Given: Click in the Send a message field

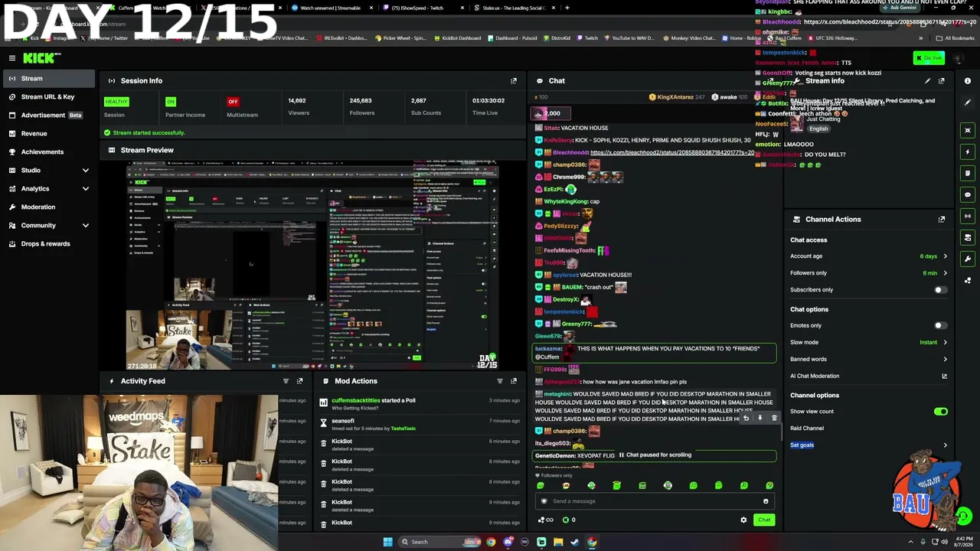Looking at the screenshot, I should [x=655, y=501].
